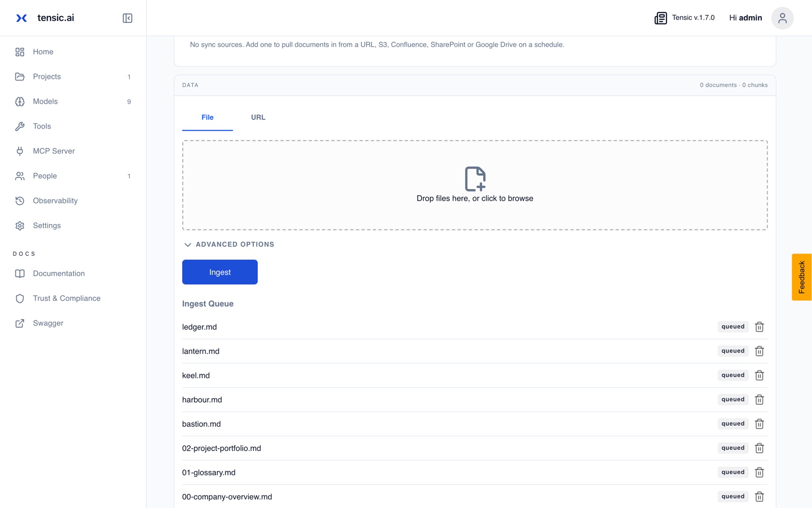Delete bastion.md from the queue

[759, 424]
